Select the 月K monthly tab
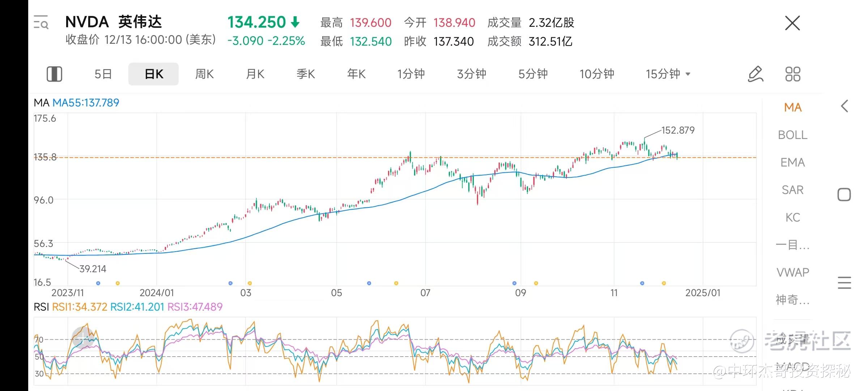 (255, 74)
